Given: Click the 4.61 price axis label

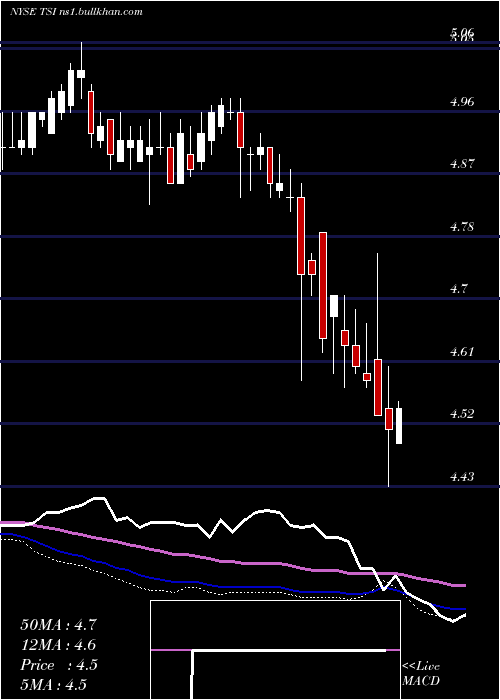Looking at the screenshot, I should tap(462, 351).
